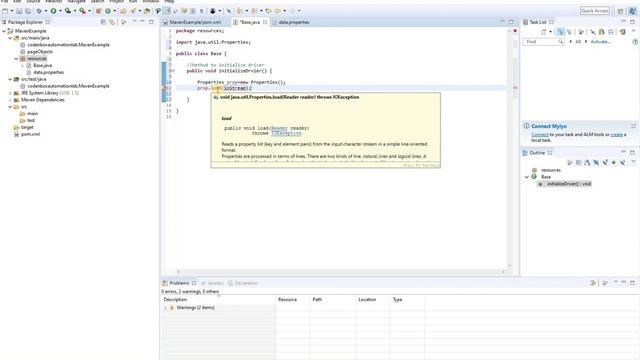Click the New wizard toolbar icon
This screenshot has height=360, width=640.
[5, 11]
